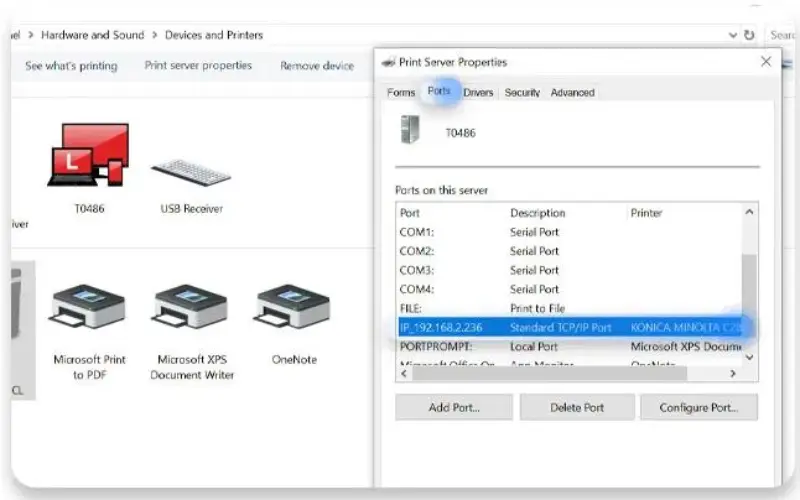Image resolution: width=800 pixels, height=500 pixels.
Task: Switch to the Advanced tab
Action: click(572, 92)
